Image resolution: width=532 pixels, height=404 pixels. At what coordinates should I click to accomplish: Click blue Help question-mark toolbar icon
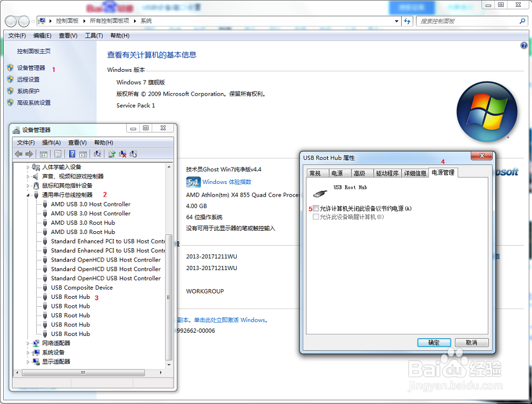72,154
